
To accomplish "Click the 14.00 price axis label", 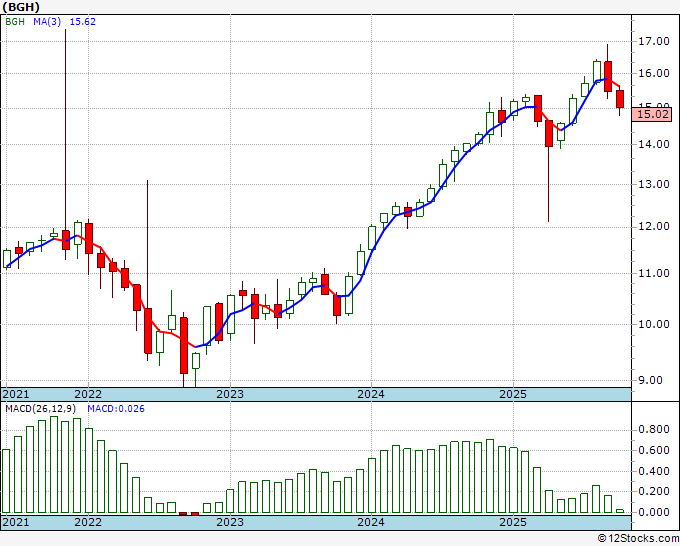I will [x=654, y=144].
